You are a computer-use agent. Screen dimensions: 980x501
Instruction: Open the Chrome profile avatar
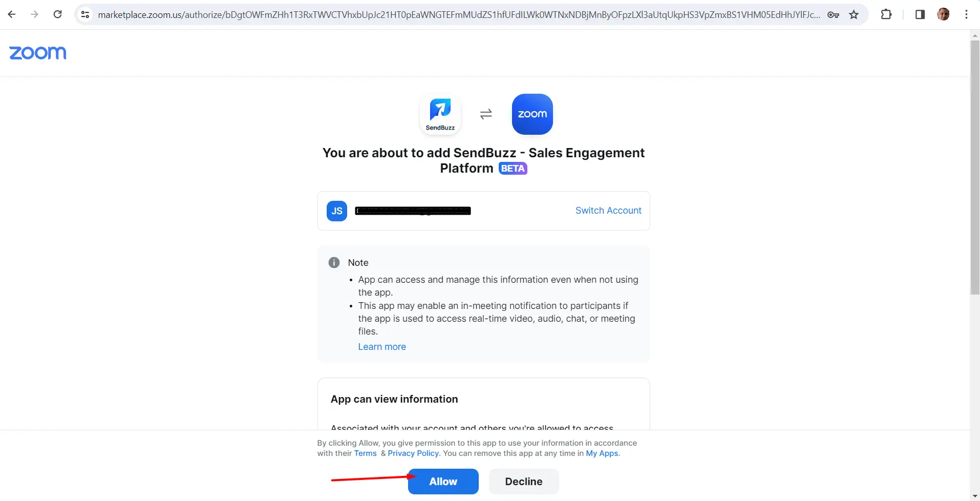click(943, 14)
